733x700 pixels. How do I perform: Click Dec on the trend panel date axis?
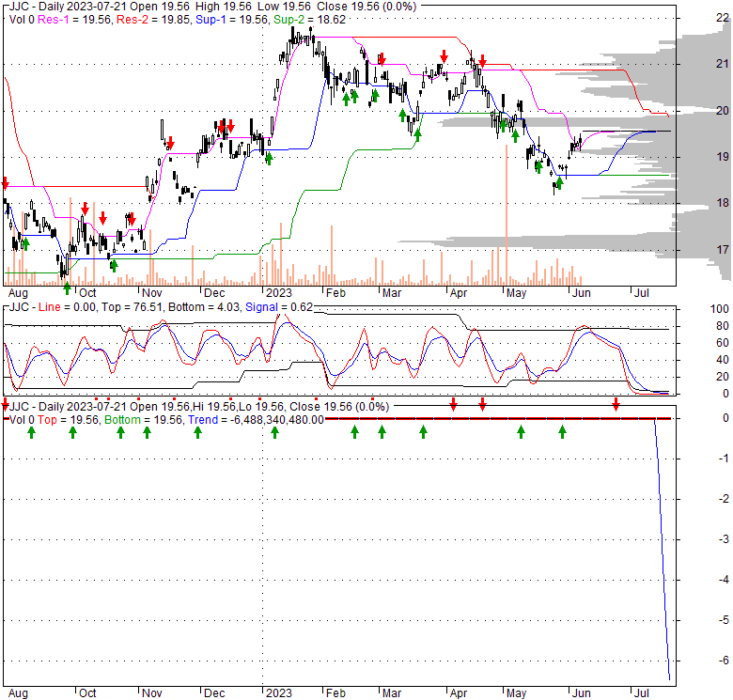tap(214, 693)
